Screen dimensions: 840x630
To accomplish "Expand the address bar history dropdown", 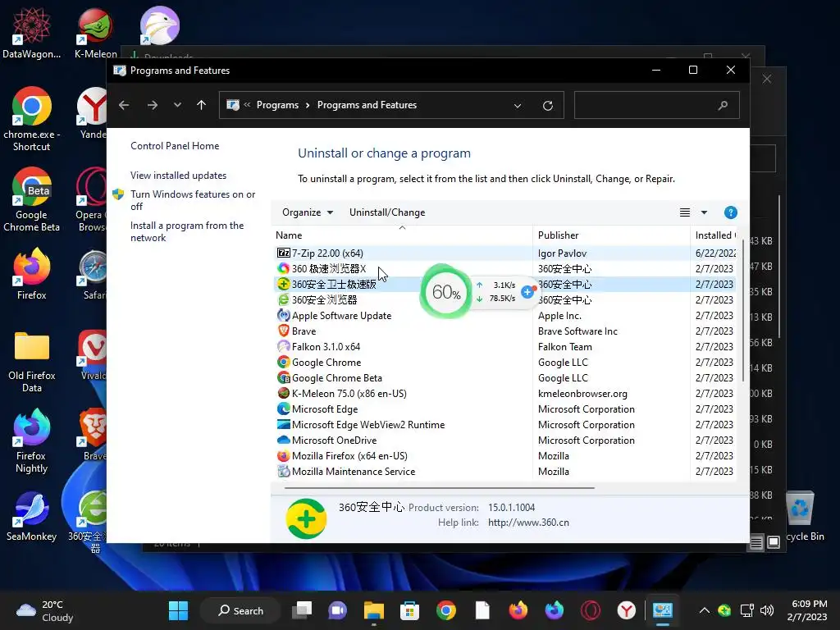I will (x=518, y=106).
